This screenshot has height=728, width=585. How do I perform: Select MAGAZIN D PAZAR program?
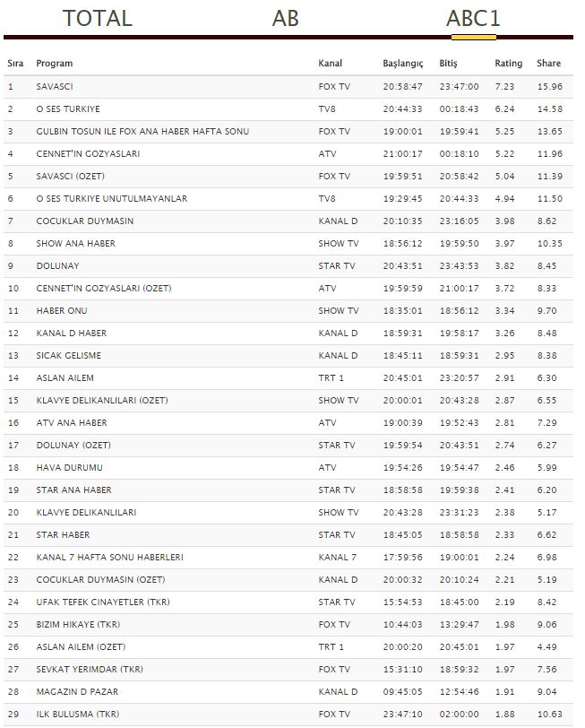tap(77, 692)
